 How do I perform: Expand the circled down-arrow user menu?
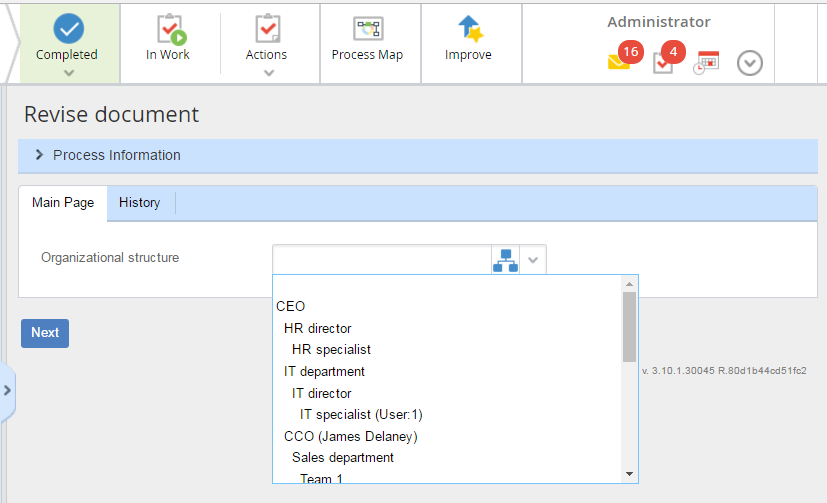[749, 63]
